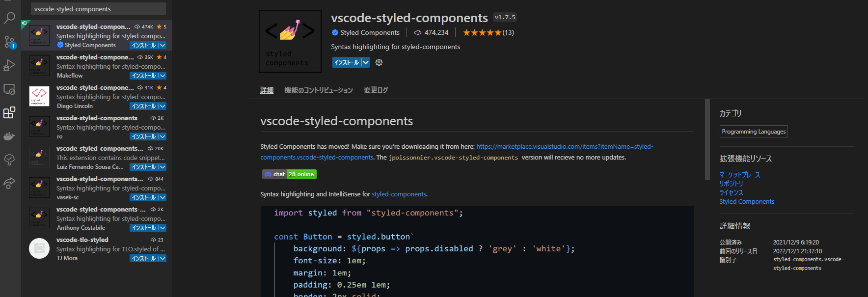Expand install dropdown for Diego Lincoln extension

coord(163,106)
